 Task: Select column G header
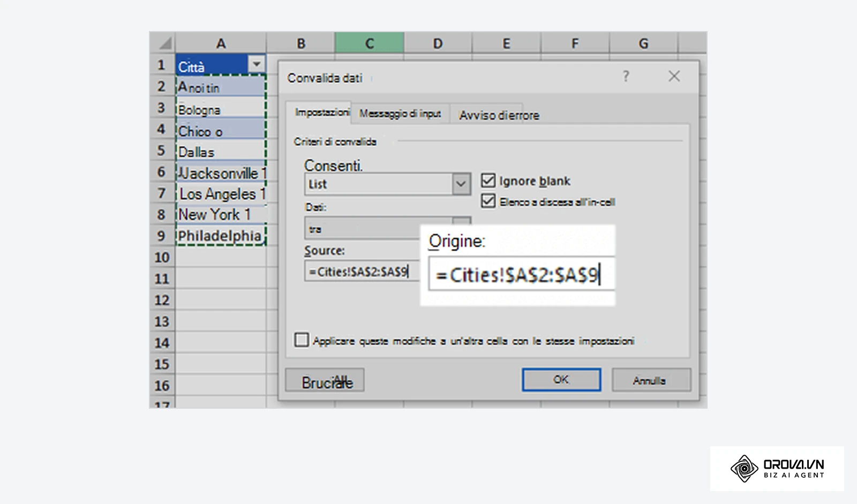[644, 43]
